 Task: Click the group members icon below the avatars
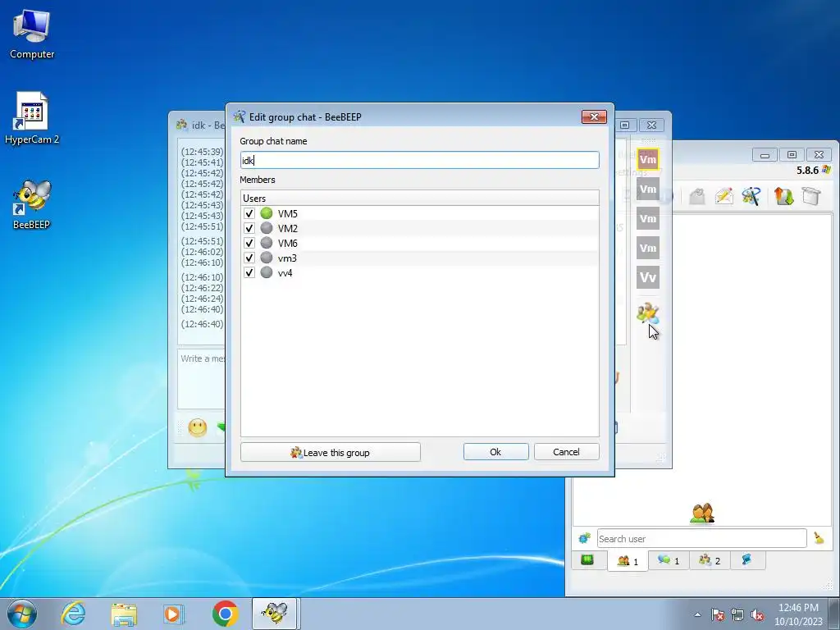pyautogui.click(x=647, y=313)
